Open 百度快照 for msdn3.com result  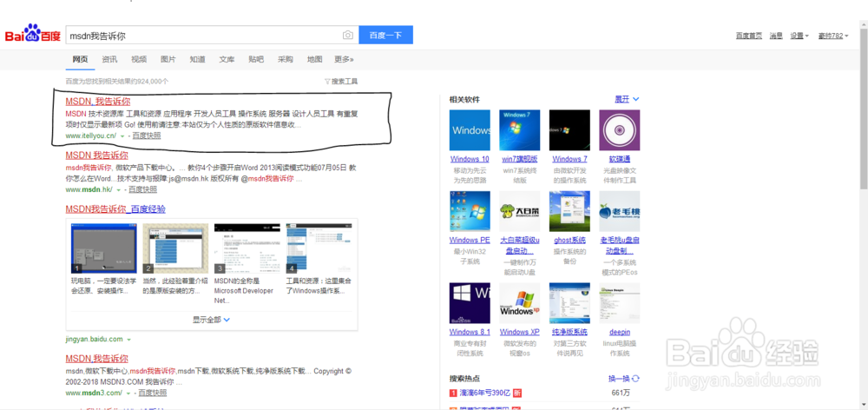click(x=152, y=393)
